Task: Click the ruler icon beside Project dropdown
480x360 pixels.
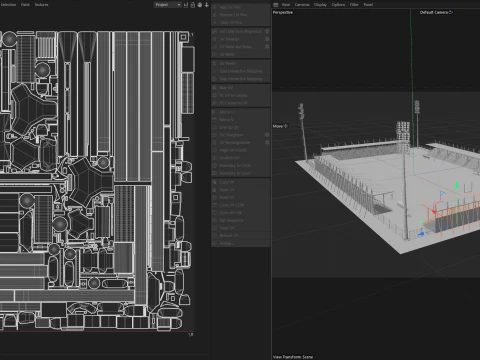Action: 186,5
